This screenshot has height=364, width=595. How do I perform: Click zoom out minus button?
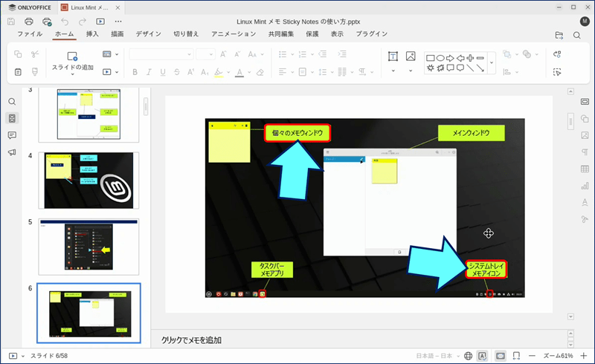532,356
